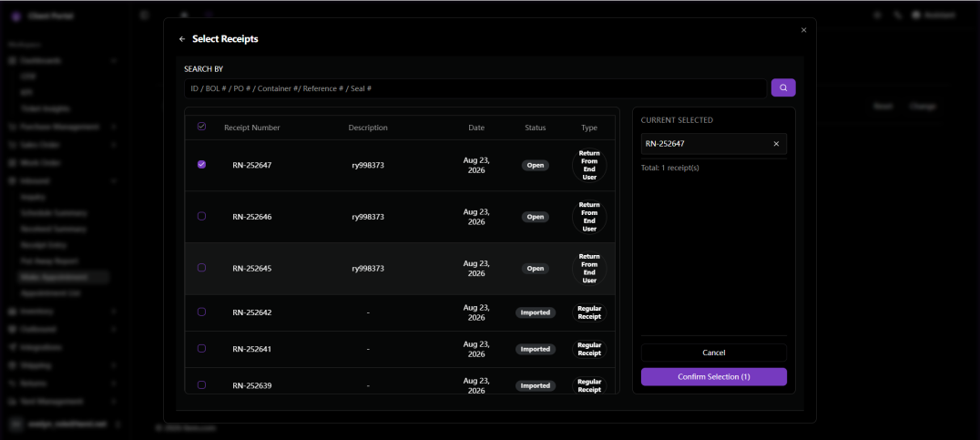980x440 pixels.
Task: Remove RN-252647 from Current Selected list
Action: 776,144
